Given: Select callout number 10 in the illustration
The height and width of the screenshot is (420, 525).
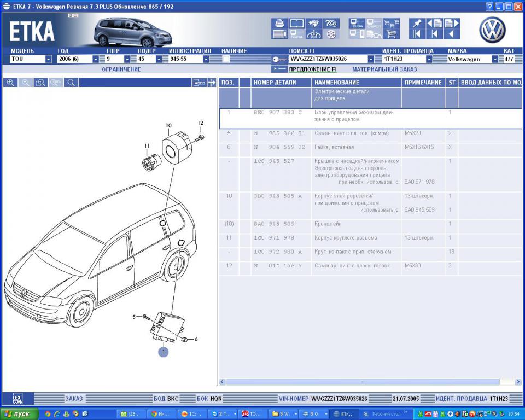Looking at the screenshot, I should tap(168, 126).
